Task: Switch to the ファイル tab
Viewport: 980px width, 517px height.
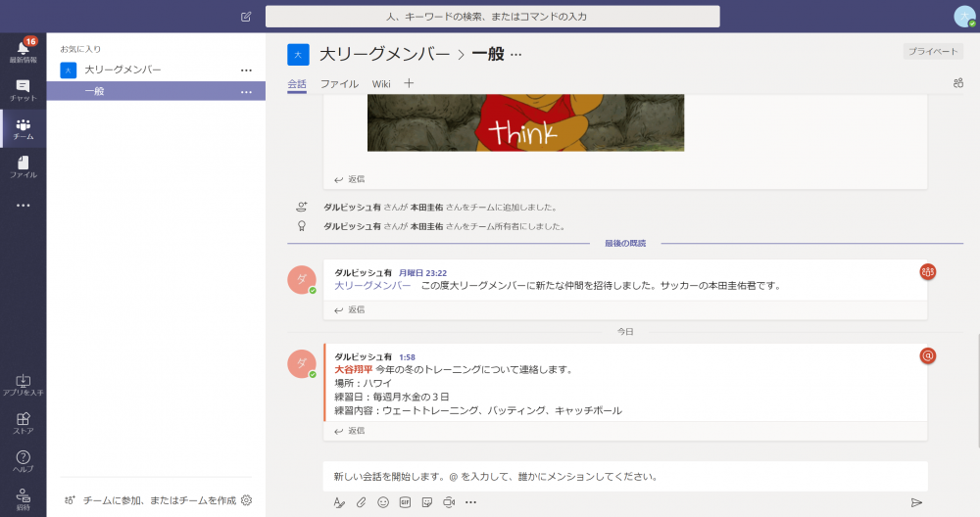Action: point(339,84)
